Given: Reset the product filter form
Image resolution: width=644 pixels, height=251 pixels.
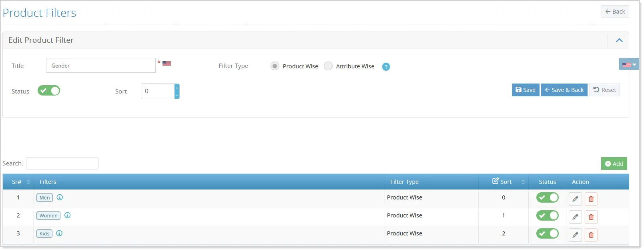Looking at the screenshot, I should [604, 90].
